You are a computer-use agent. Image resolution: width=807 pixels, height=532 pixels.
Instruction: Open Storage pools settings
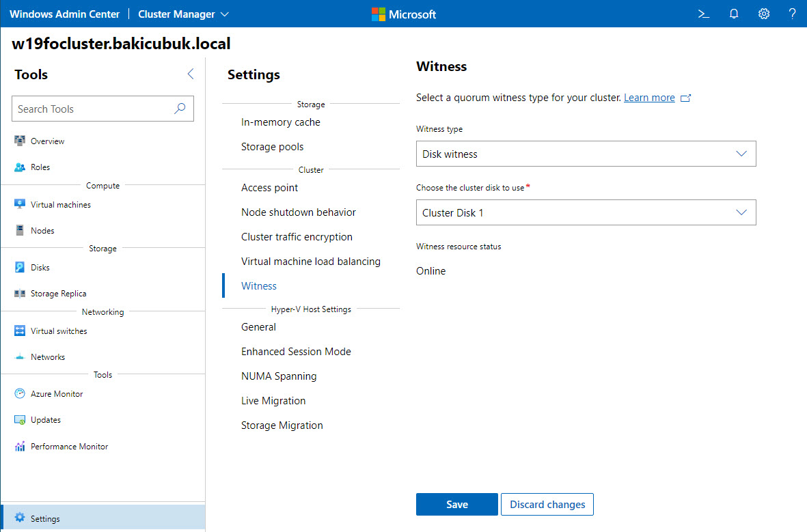[x=272, y=147]
